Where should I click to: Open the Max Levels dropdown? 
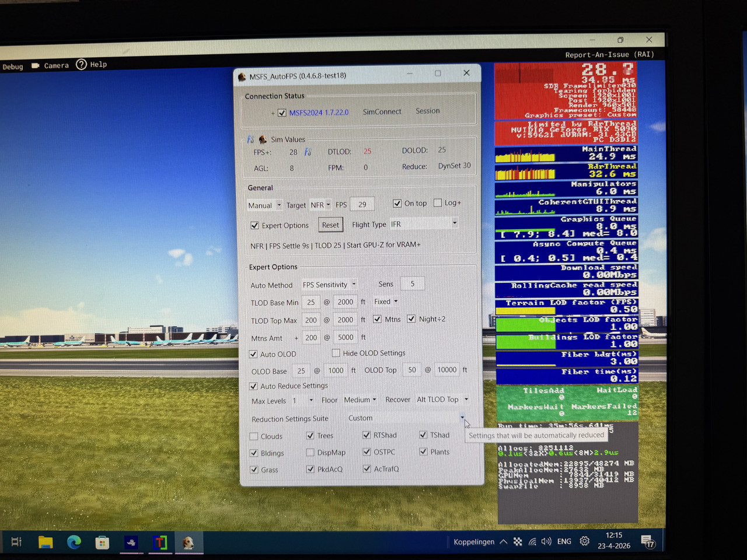(303, 401)
